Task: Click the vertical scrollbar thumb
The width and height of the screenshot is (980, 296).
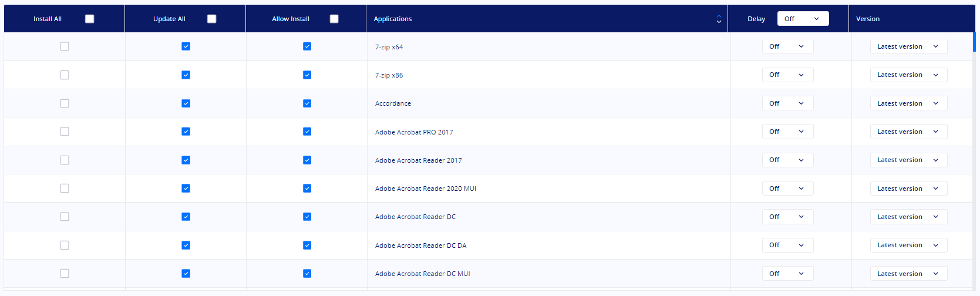Action: (974, 43)
